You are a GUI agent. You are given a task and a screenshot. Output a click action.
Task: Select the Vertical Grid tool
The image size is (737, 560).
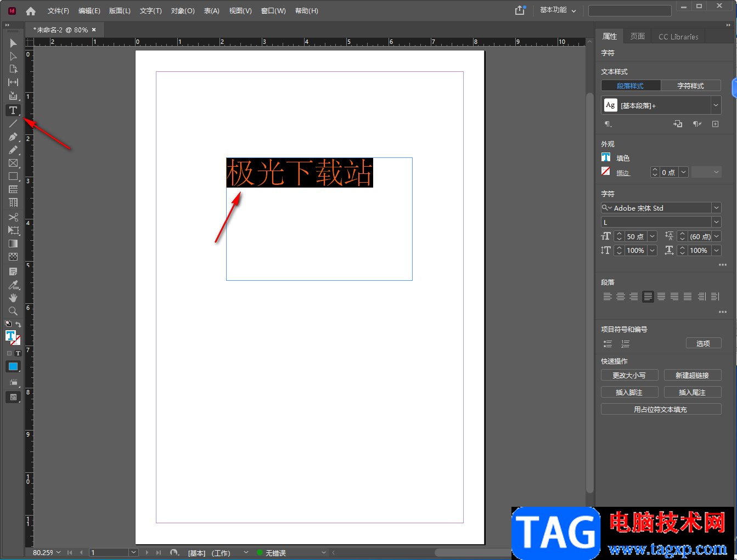pyautogui.click(x=13, y=202)
